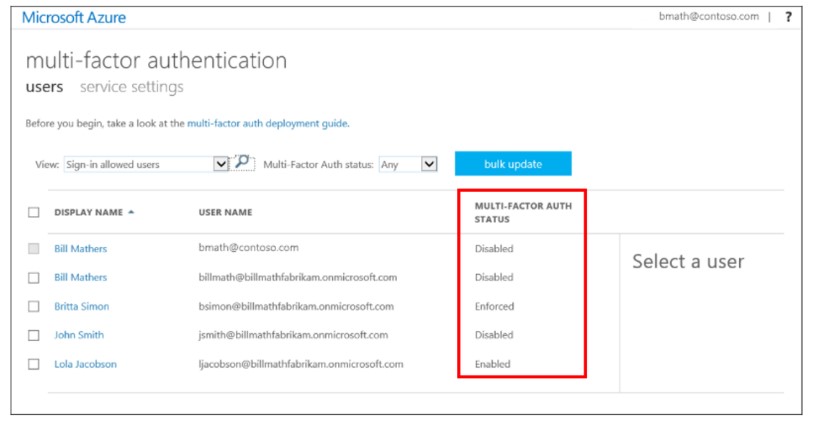Image resolution: width=816 pixels, height=428 pixels.
Task: Click jsmith@billmathfabrikam.onmicrosoft.com cell
Action: pyautogui.click(x=293, y=335)
